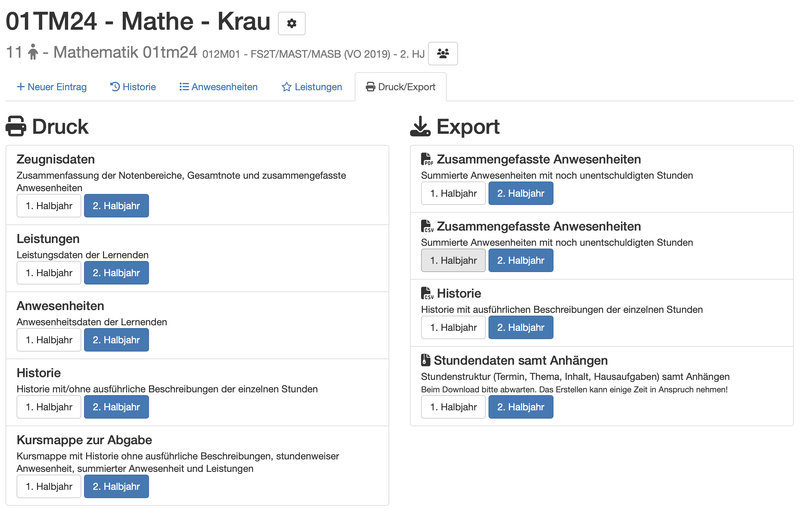Screen dimensions: 800x513
Task: Open the Neuer Eintrag tab
Action: (x=51, y=87)
